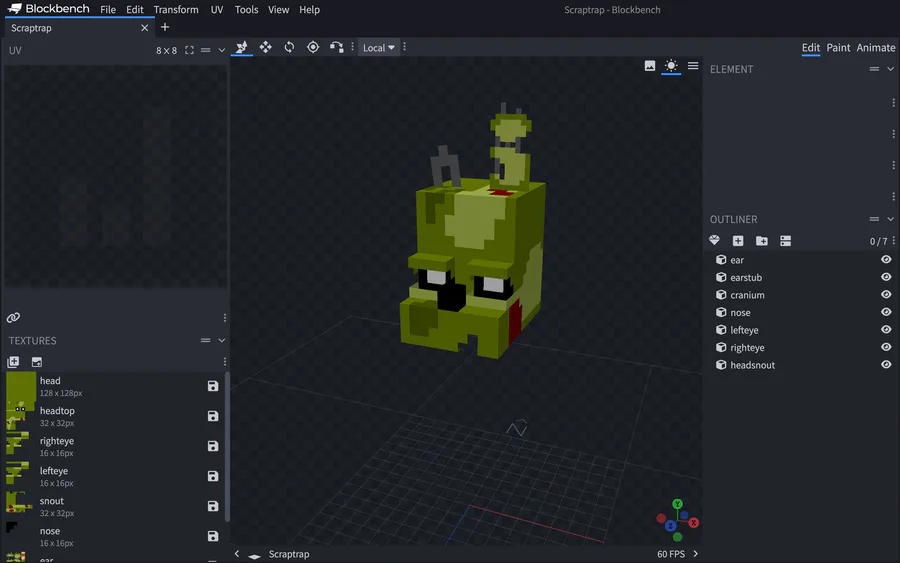
Task: Collapse the Textures panel chevron
Action: point(222,340)
